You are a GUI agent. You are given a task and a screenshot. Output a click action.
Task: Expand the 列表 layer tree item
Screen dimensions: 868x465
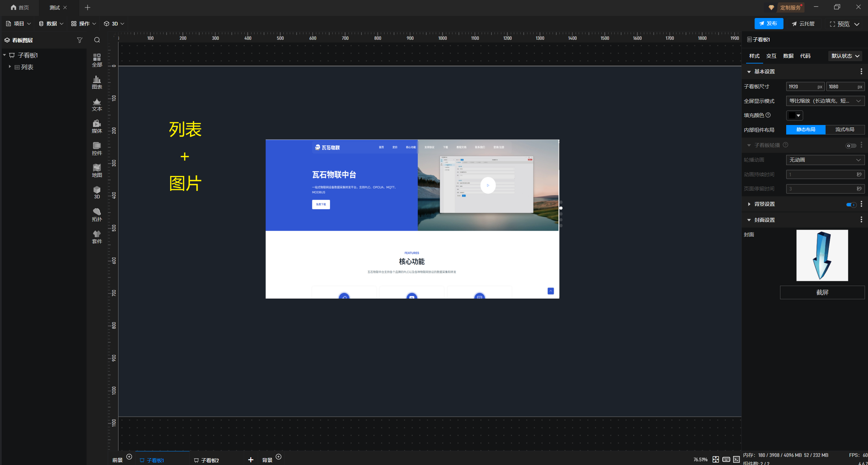coord(10,67)
